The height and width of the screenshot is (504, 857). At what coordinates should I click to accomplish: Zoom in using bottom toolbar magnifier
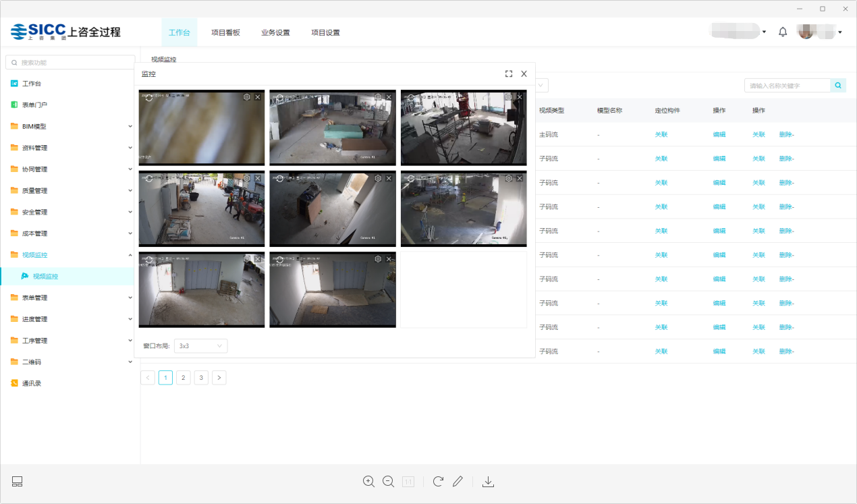click(368, 482)
